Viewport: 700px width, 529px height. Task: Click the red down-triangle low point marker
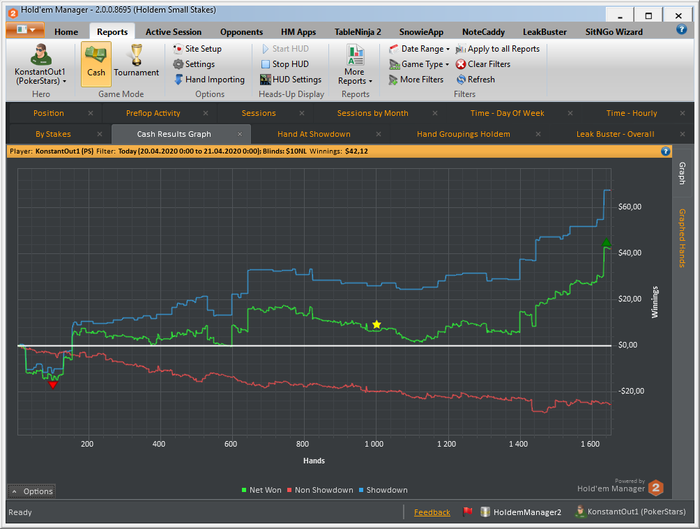53,385
